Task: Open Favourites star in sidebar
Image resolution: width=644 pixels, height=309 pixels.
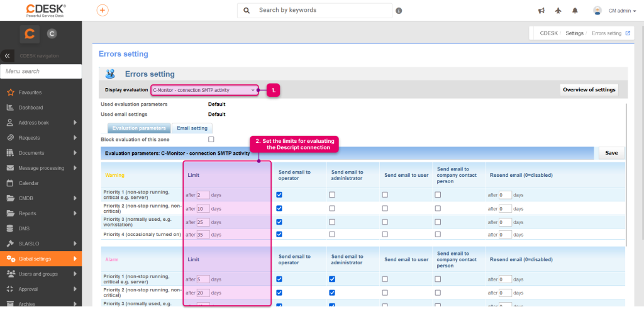Action: pyautogui.click(x=11, y=93)
